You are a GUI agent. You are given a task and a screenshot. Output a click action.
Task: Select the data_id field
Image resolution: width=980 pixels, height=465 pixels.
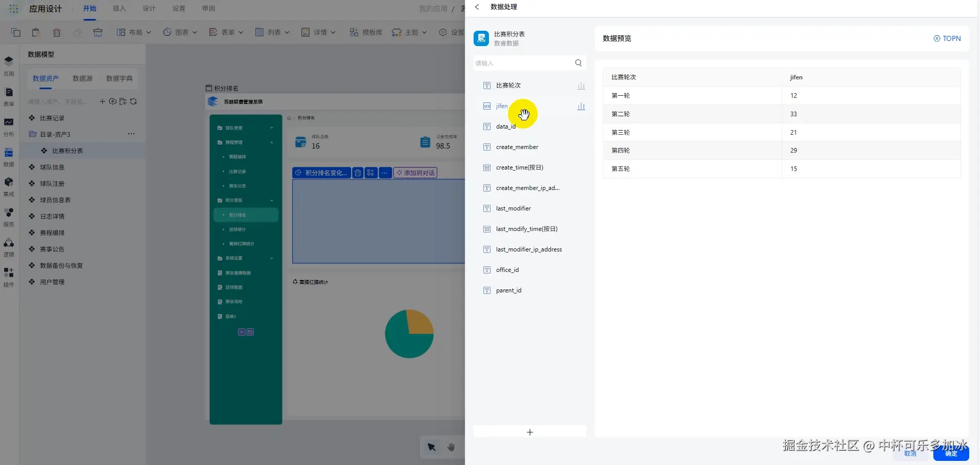(x=529, y=126)
